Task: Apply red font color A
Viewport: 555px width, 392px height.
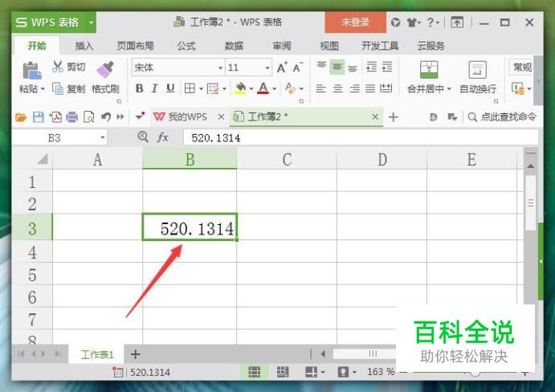Action: [x=263, y=88]
